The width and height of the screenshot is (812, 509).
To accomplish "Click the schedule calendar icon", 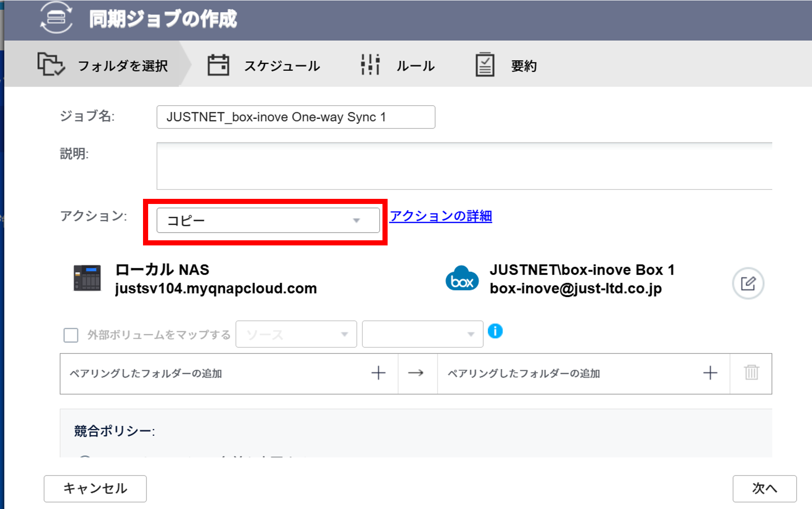I will click(218, 65).
